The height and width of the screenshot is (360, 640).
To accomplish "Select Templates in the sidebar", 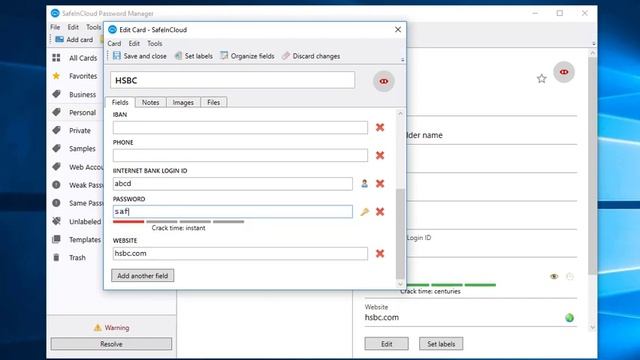I will coord(85,240).
